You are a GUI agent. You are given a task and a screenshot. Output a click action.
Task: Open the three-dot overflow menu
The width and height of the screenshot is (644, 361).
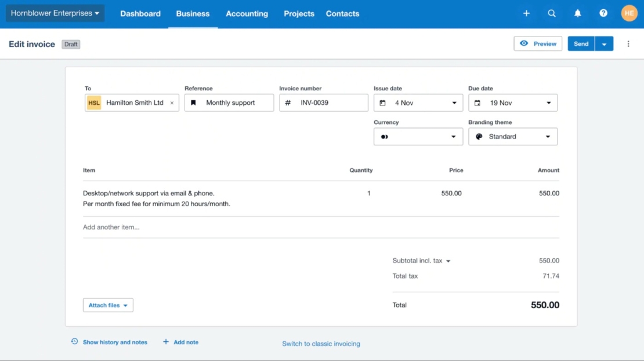pos(628,43)
